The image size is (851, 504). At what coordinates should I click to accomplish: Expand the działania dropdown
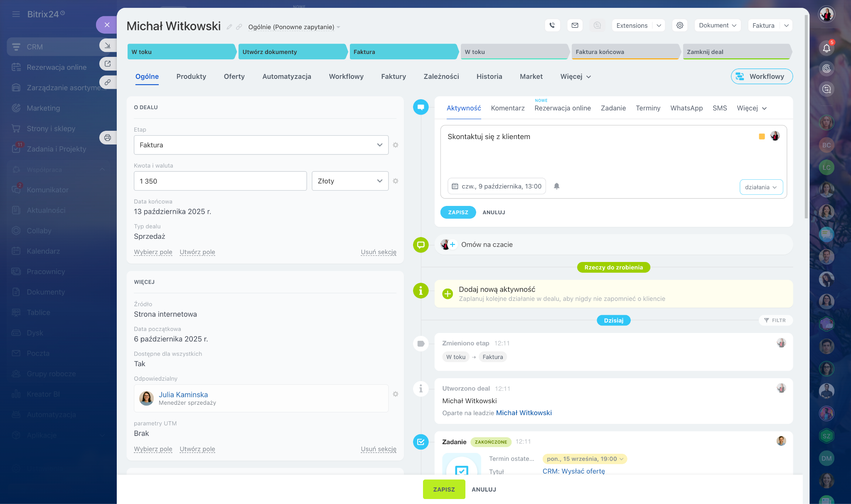tap(761, 187)
